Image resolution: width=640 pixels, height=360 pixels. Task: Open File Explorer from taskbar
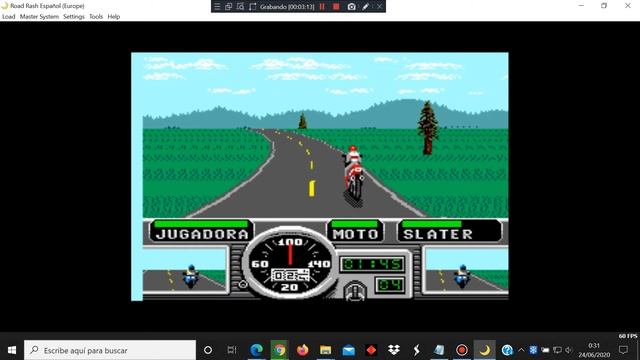[325, 350]
